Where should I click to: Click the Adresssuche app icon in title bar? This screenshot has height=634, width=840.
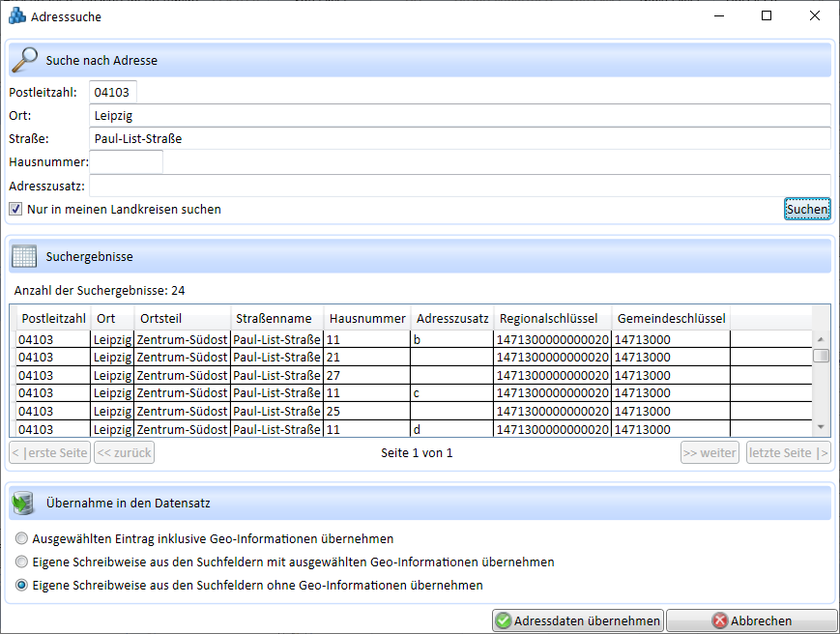pos(16,16)
